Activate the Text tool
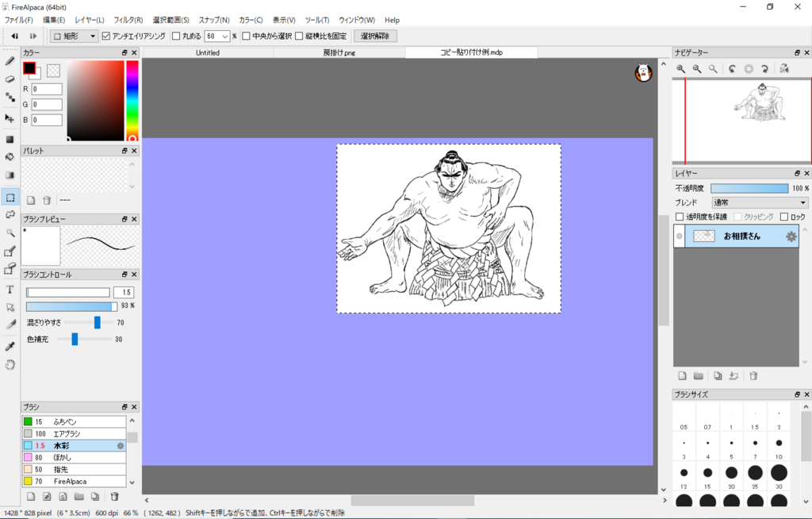Viewport: 812px width, 519px height. coord(10,290)
